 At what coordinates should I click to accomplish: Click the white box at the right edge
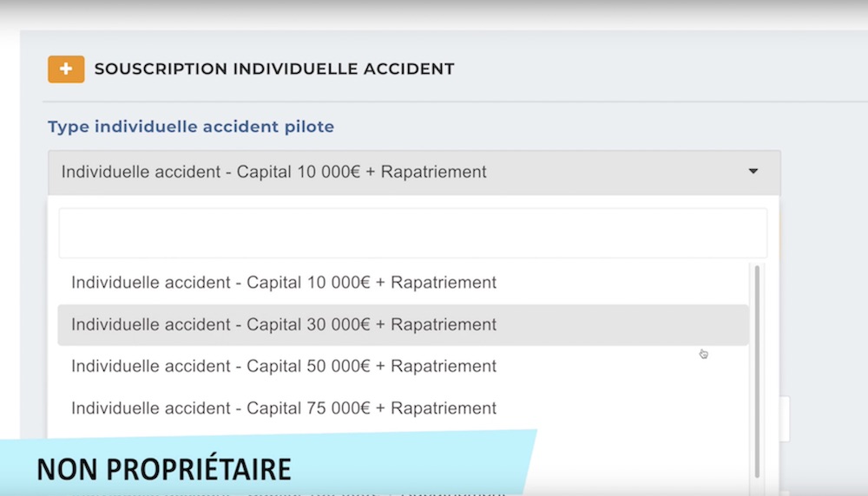click(785, 419)
